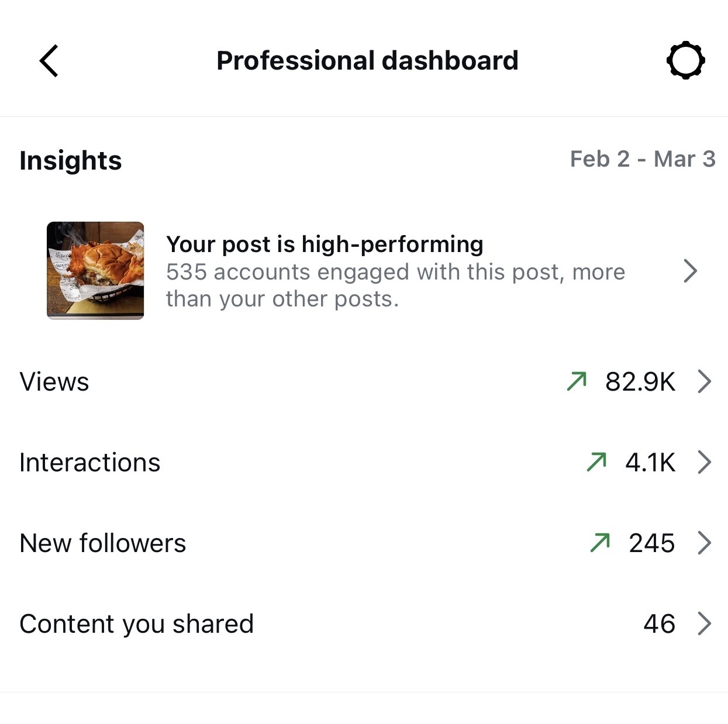Click "Your post is high-performing" headline
Viewport: 728px width, 724px height.
coord(325,244)
